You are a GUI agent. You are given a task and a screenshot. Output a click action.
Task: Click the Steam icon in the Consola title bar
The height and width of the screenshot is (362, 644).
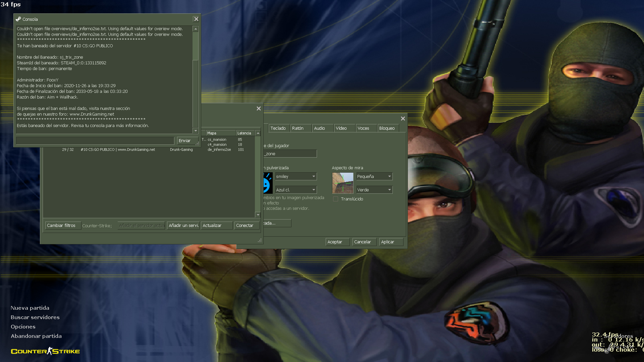click(18, 19)
